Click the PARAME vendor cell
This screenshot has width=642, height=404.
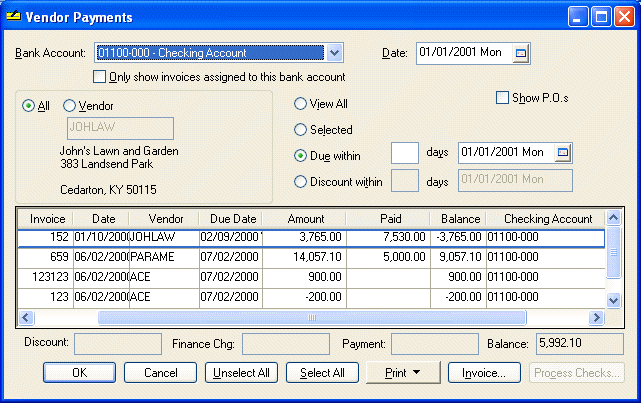pos(164,257)
